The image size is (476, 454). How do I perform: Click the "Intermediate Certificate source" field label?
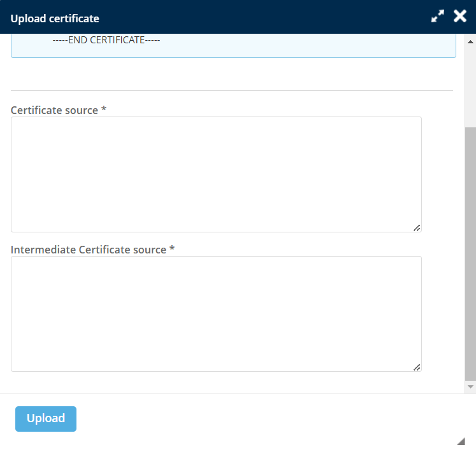click(x=89, y=250)
